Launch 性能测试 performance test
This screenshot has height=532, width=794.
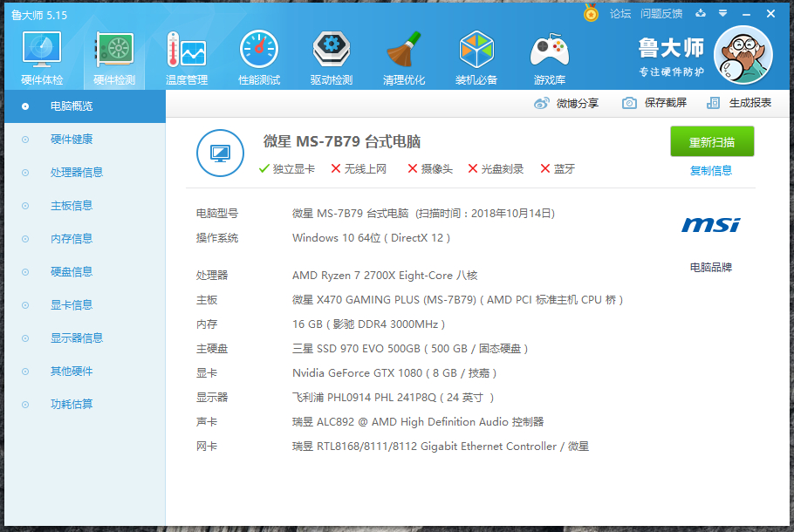[259, 58]
